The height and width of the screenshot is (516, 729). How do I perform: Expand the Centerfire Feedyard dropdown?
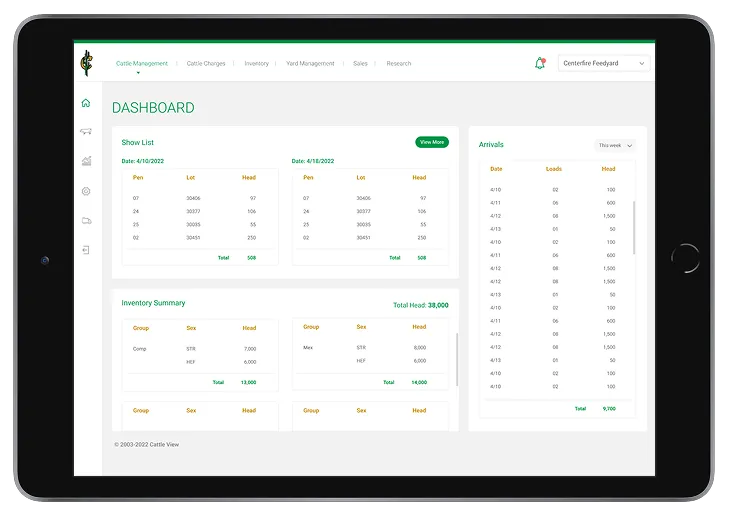coord(603,63)
